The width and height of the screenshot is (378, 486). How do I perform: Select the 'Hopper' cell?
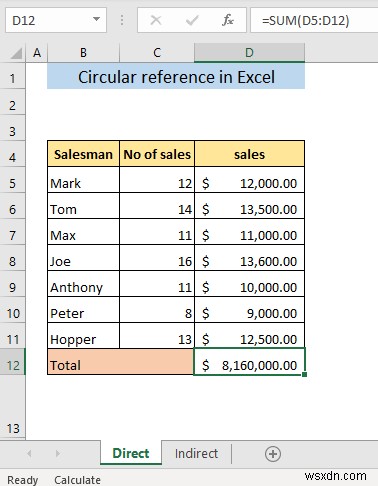[83, 336]
